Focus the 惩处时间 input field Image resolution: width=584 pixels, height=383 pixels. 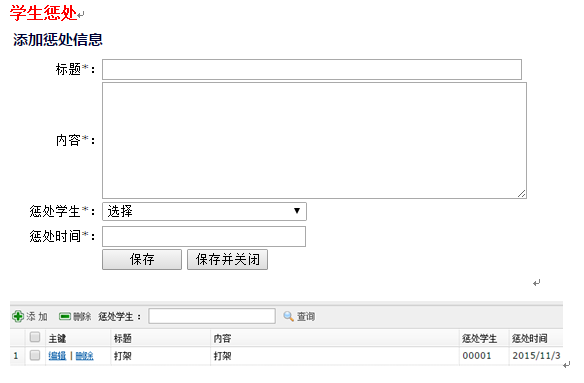point(204,236)
